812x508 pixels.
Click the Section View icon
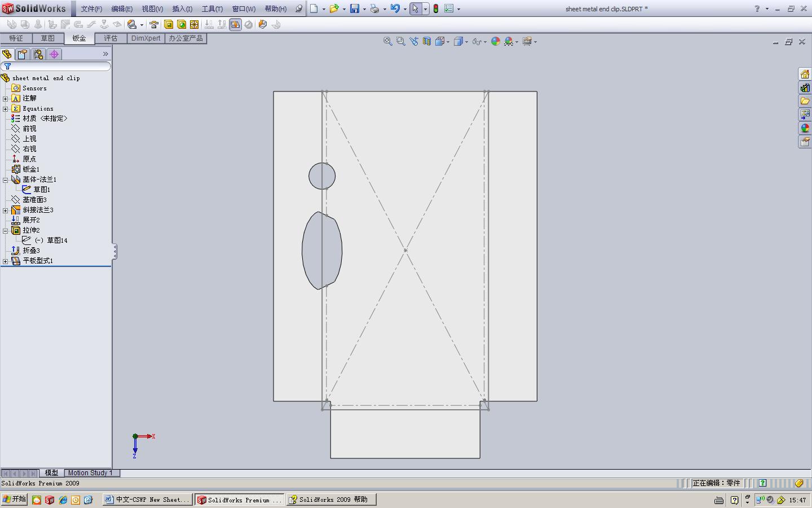(427, 41)
